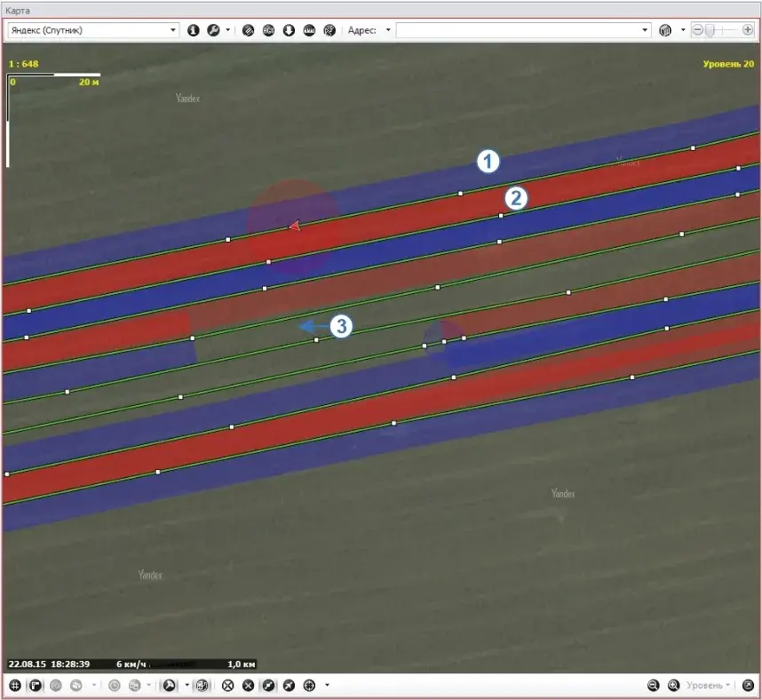Click the plain circled X icon
Viewport: 762px width, 700px height.
249,686
